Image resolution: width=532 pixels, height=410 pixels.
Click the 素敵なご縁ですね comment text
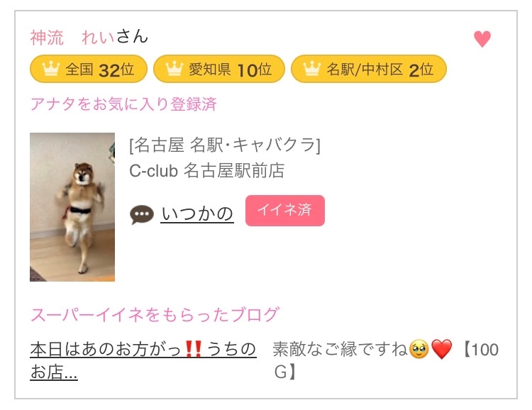click(340, 349)
